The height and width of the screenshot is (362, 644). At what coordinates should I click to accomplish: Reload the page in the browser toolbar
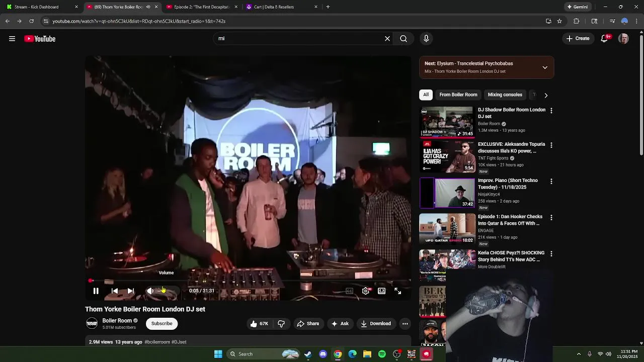pyautogui.click(x=31, y=21)
